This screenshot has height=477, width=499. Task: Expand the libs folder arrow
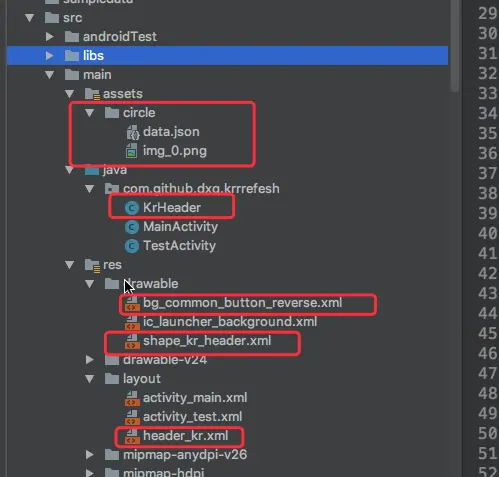click(x=50, y=56)
